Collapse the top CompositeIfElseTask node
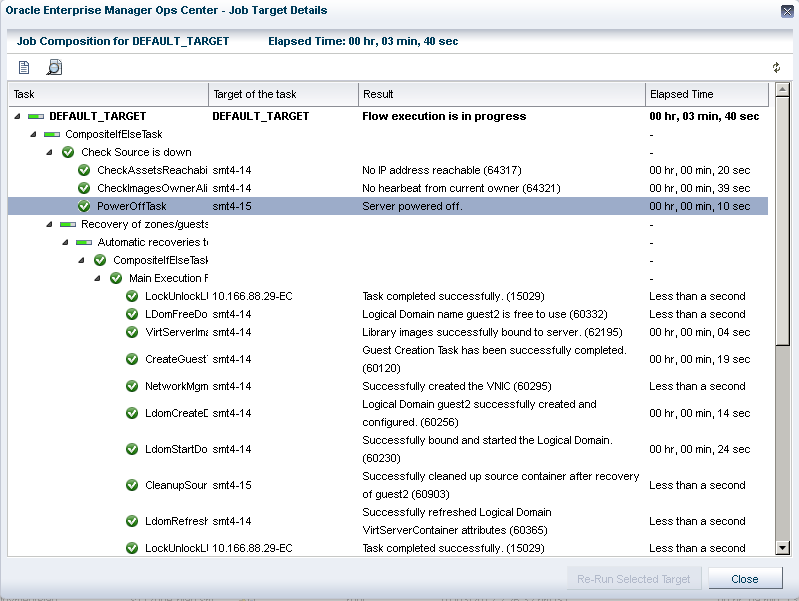The height and width of the screenshot is (601, 799). [x=34, y=134]
